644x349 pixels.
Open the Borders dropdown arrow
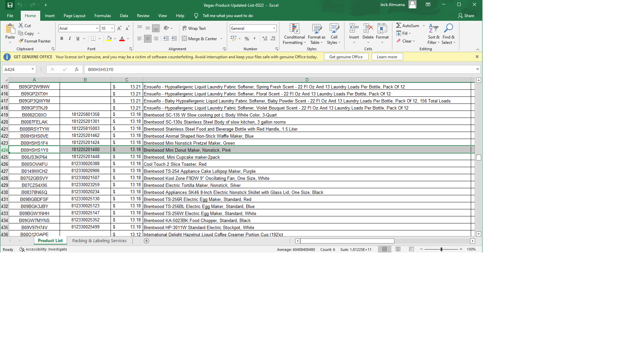[100, 39]
